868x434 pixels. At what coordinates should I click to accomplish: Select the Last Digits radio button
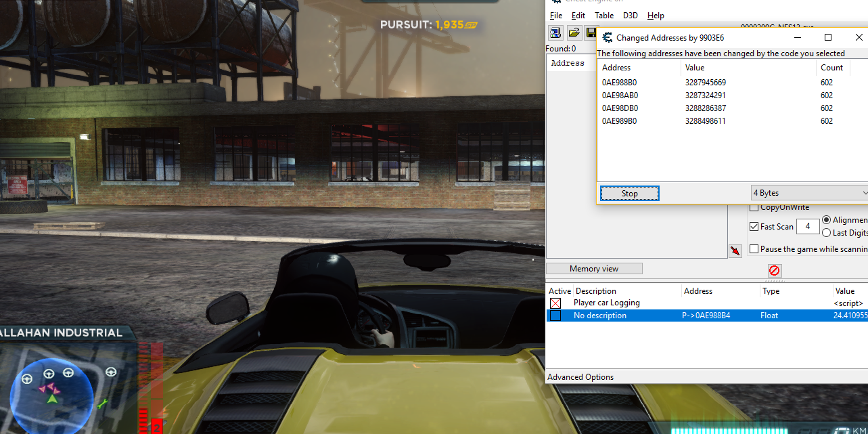(827, 232)
